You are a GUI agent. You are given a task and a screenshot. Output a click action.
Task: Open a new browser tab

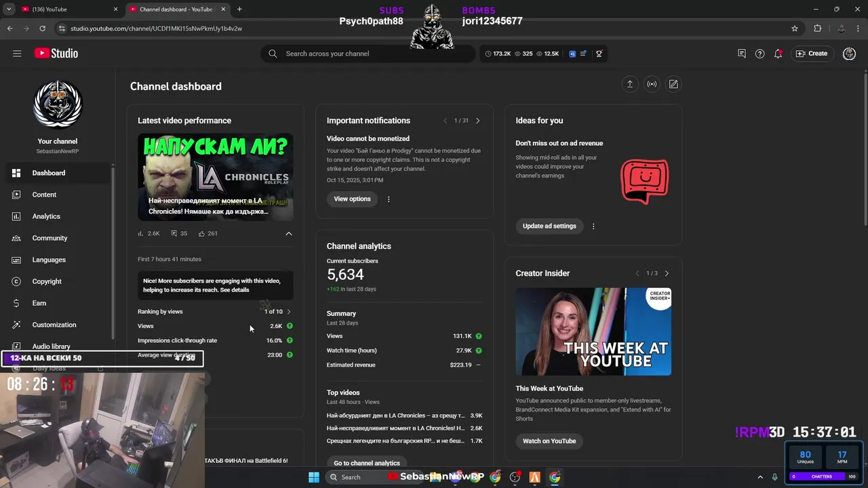pyautogui.click(x=239, y=9)
